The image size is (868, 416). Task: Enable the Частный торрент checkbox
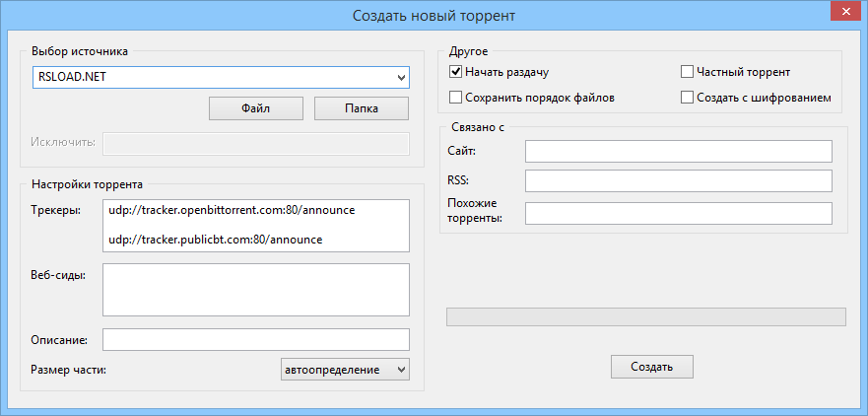coord(687,73)
